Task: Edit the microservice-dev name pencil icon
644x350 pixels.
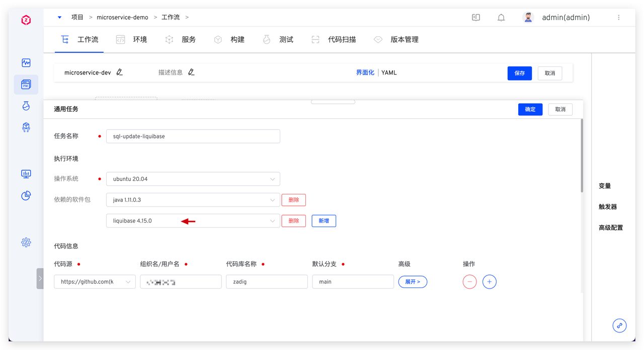Action: [x=119, y=72]
